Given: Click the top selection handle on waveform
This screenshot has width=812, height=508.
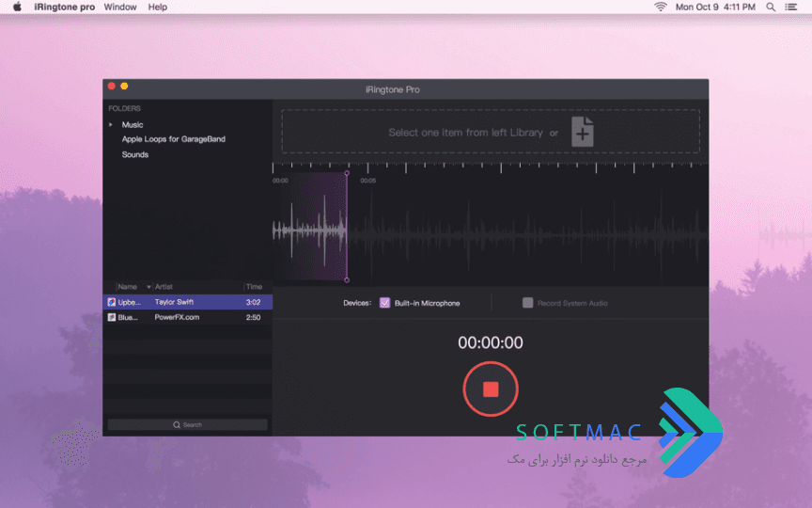Looking at the screenshot, I should (x=347, y=173).
